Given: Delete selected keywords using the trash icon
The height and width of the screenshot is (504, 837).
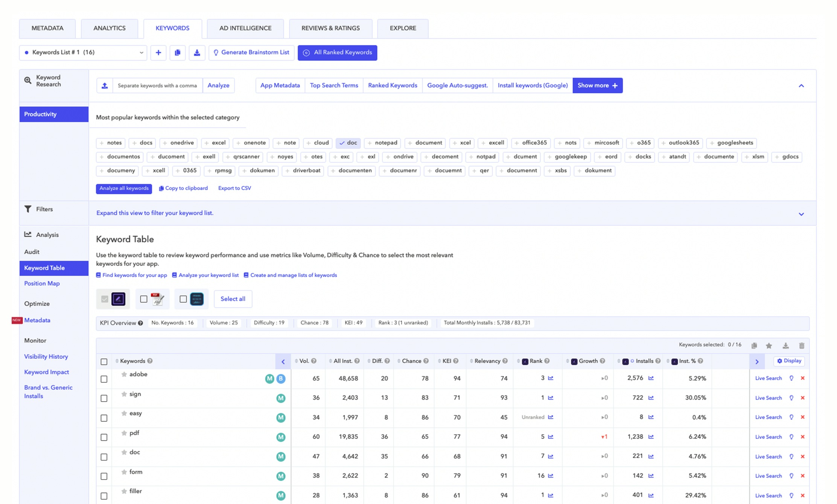Looking at the screenshot, I should coord(802,345).
